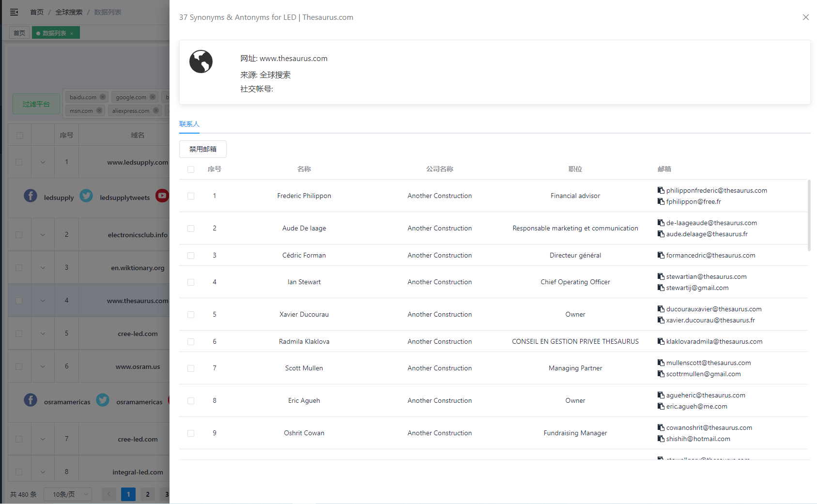Copy email formancedric@thesaurus.com icon
Viewport: 817px width, 504px height.
click(x=661, y=255)
